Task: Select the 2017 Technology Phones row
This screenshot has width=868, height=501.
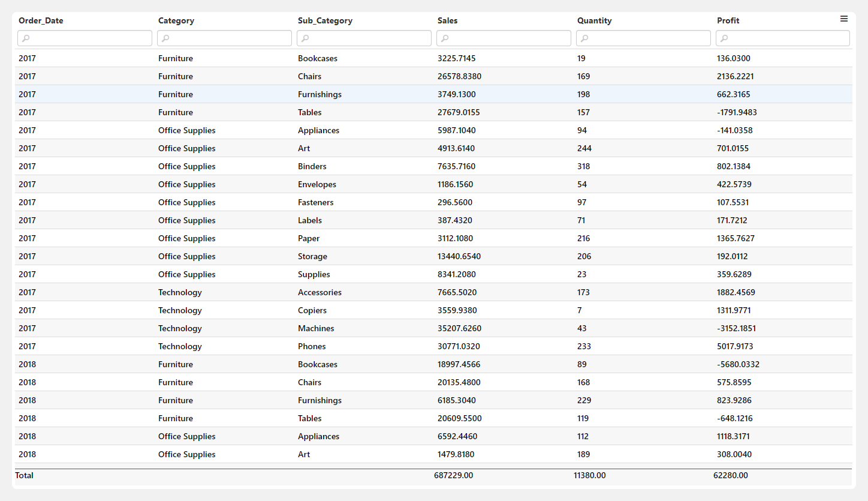Action: coord(312,346)
